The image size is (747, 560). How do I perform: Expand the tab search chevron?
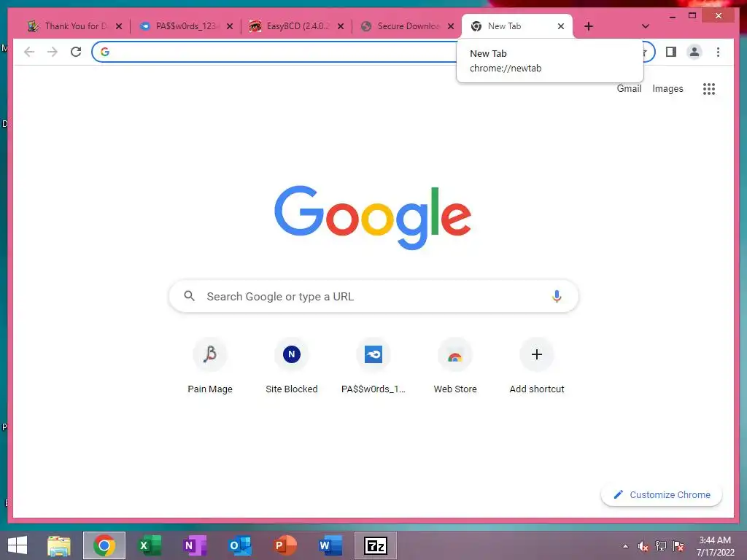coord(645,26)
